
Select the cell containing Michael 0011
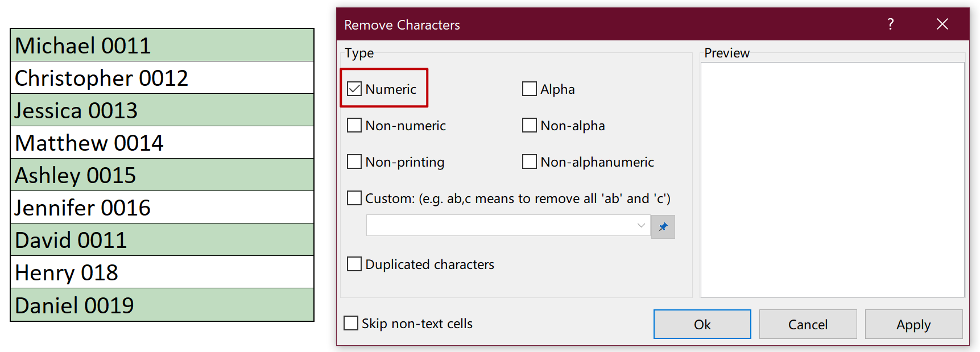coord(162,45)
